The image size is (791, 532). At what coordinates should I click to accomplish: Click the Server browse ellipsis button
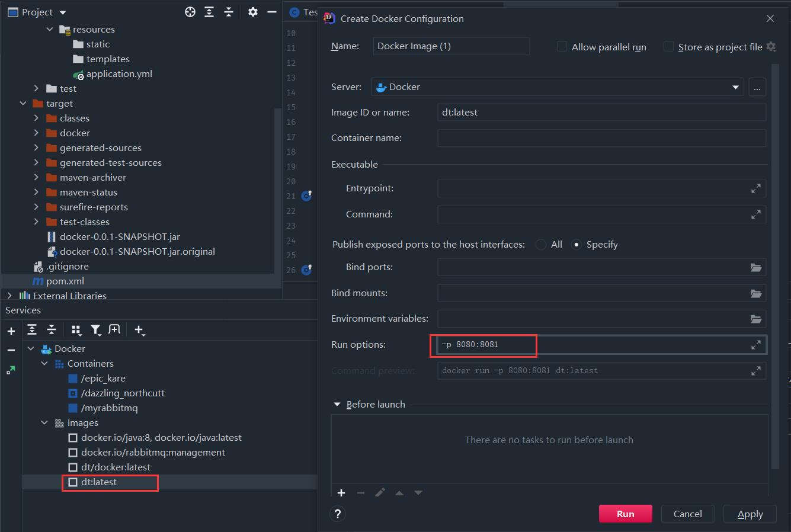757,87
